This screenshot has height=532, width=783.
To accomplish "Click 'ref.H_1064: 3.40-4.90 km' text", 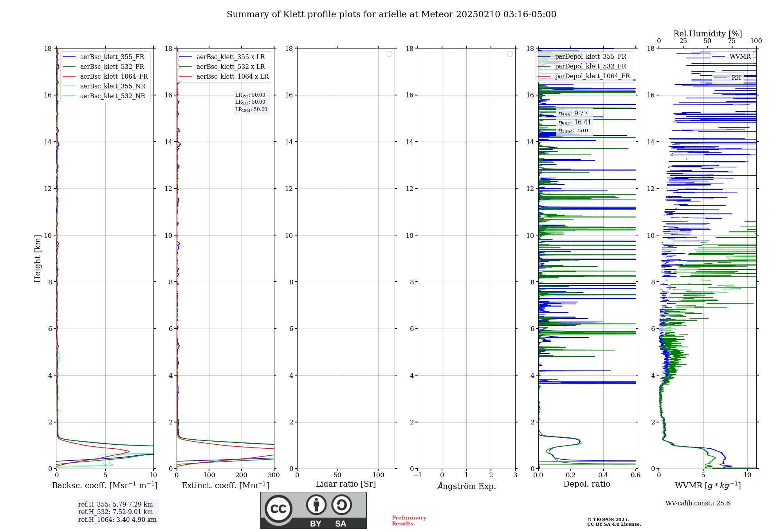I will coord(117,520).
